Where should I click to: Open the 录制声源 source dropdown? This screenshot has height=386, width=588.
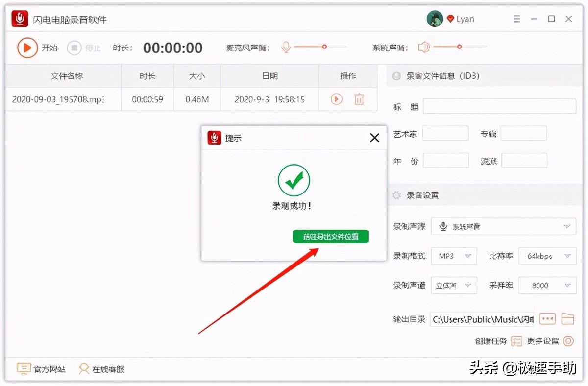tap(504, 226)
